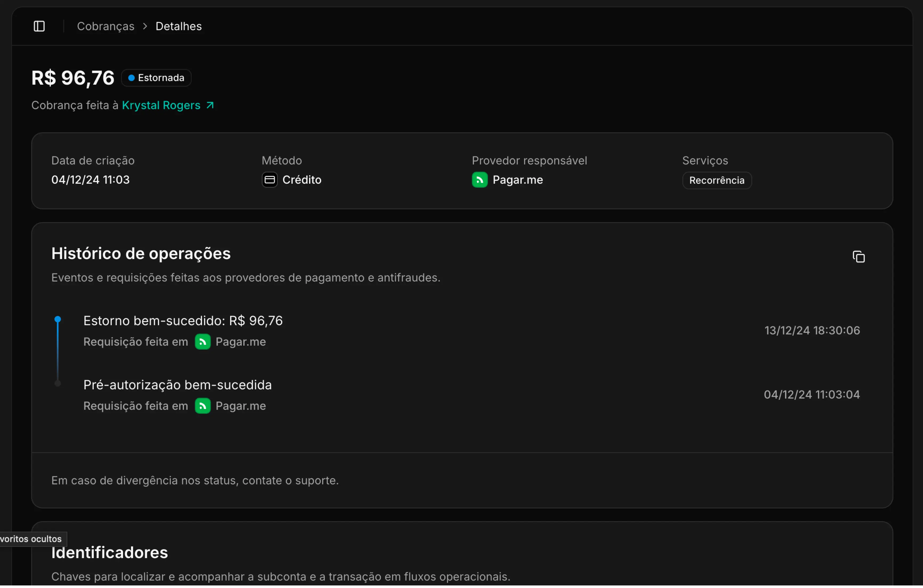Image resolution: width=923 pixels, height=588 pixels.
Task: Click the Estornada status badge
Action: (x=156, y=78)
